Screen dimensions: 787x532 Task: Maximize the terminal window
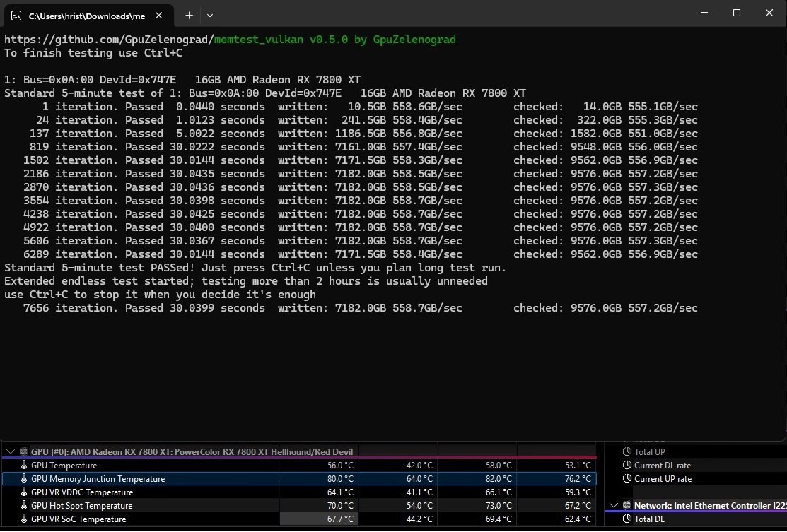click(737, 13)
